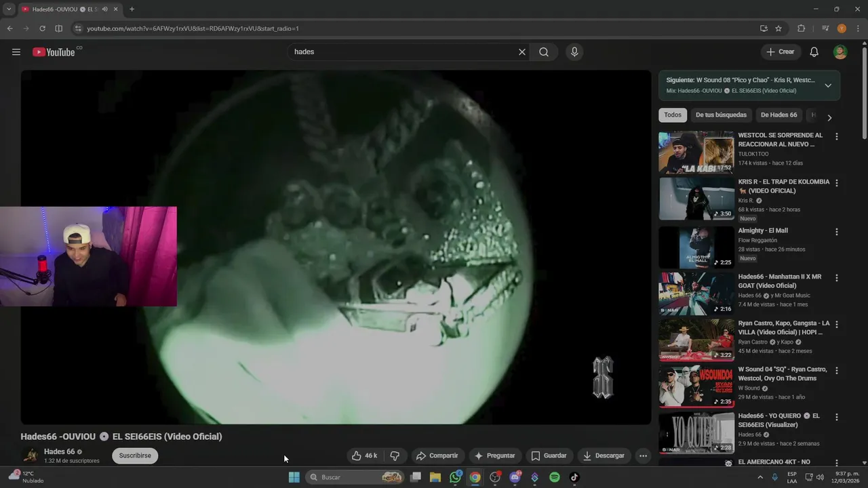This screenshot has height=488, width=868.
Task: Open a new browser tab
Action: point(132,9)
